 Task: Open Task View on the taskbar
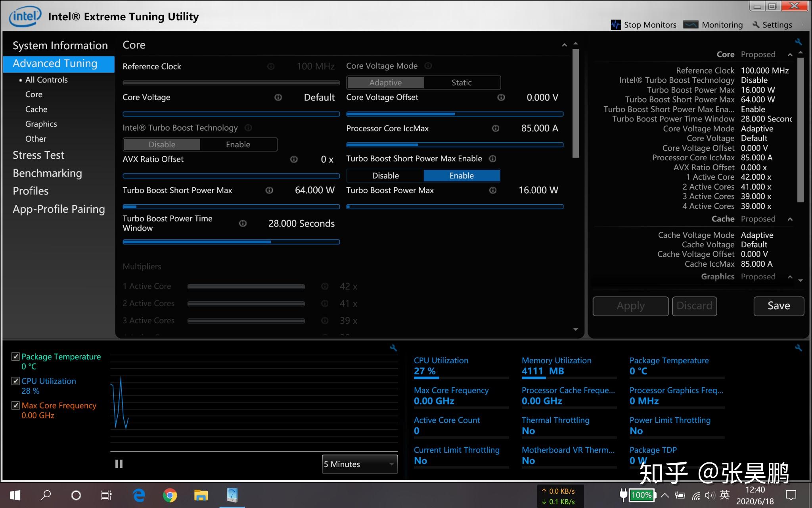(x=106, y=495)
